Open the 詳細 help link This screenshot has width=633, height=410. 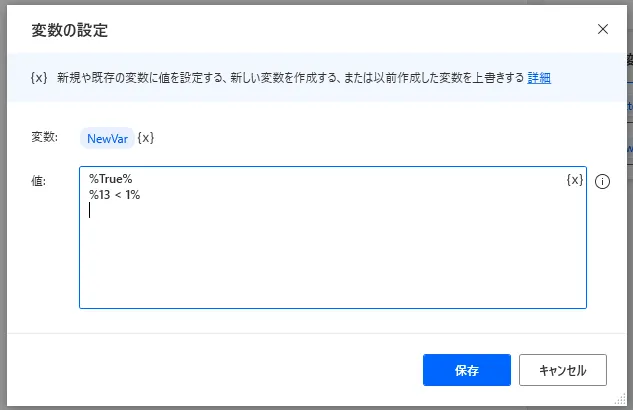tap(539, 77)
